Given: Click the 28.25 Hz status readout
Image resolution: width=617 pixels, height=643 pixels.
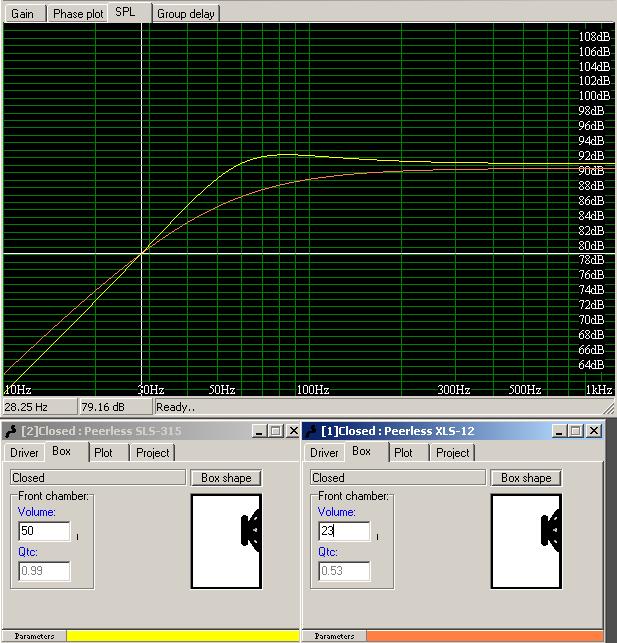Looking at the screenshot, I should click(x=40, y=407).
